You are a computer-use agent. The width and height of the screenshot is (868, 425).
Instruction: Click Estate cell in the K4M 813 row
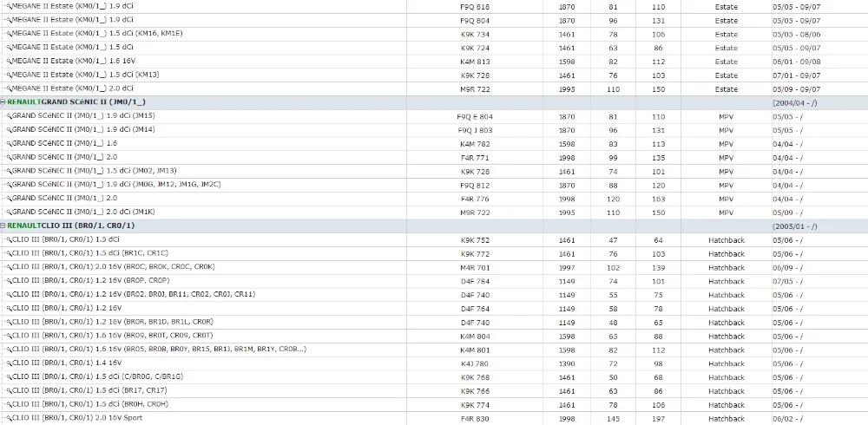point(727,62)
